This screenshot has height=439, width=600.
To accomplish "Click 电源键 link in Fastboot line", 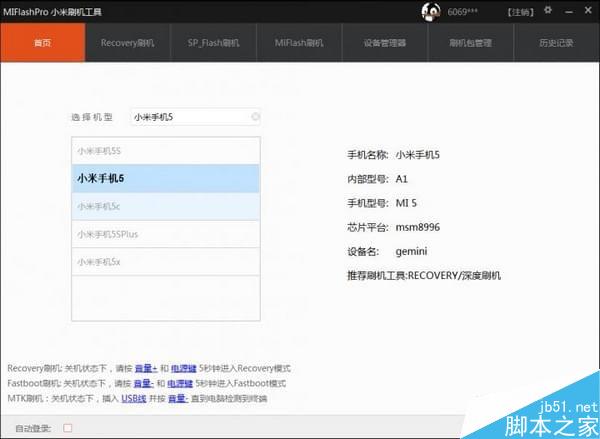I will 180,383.
